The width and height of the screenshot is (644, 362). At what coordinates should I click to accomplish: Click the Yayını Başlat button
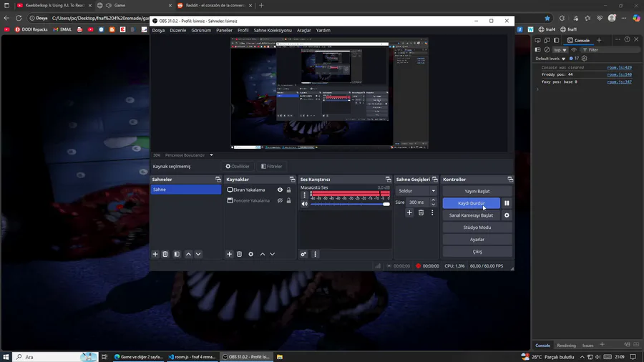click(x=477, y=191)
